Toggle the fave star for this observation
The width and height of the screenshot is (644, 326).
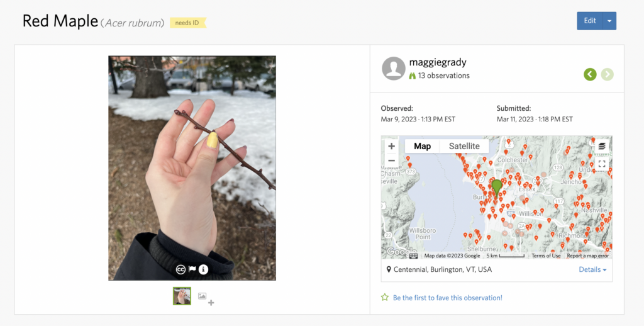[385, 298]
